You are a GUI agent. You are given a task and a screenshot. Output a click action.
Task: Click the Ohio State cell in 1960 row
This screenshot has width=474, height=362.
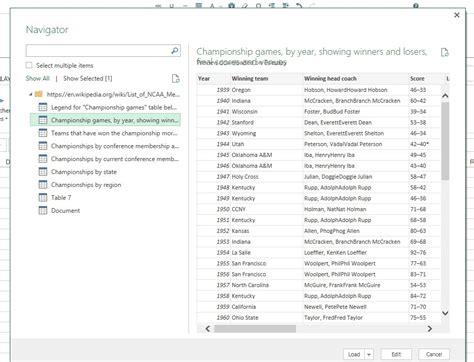point(266,318)
